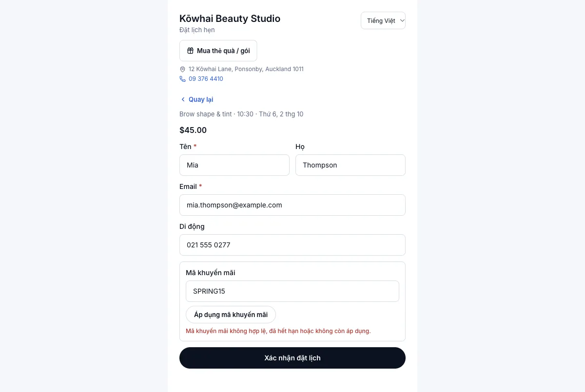Viewport: 585px width, 392px height.
Task: Click the promo code field with SPRING15
Action: (292, 291)
